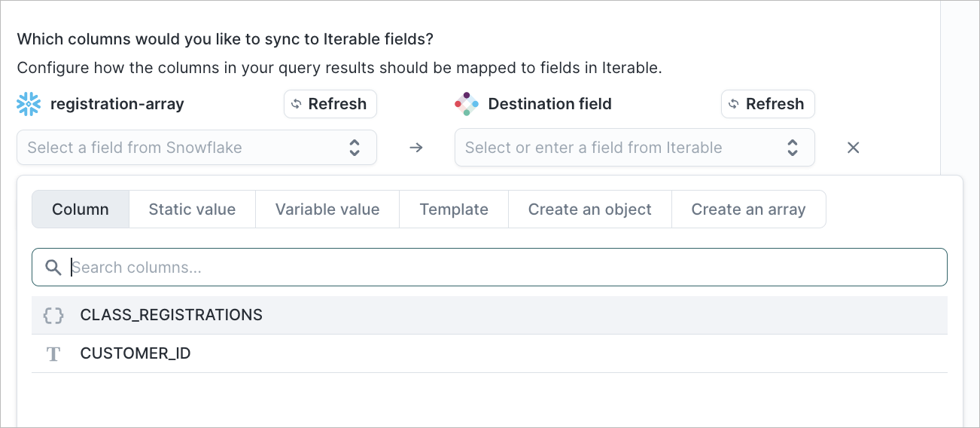Click the magnifier icon in search box

pos(53,267)
